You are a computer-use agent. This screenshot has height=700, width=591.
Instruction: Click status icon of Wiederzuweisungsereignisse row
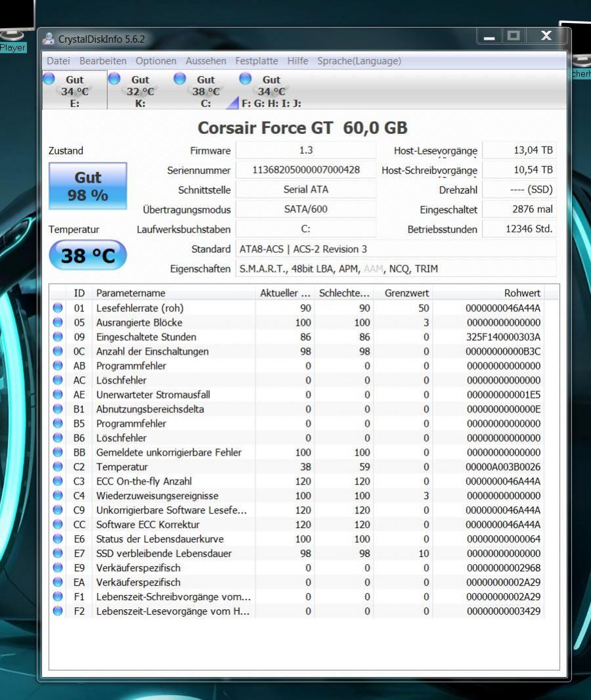pos(58,495)
